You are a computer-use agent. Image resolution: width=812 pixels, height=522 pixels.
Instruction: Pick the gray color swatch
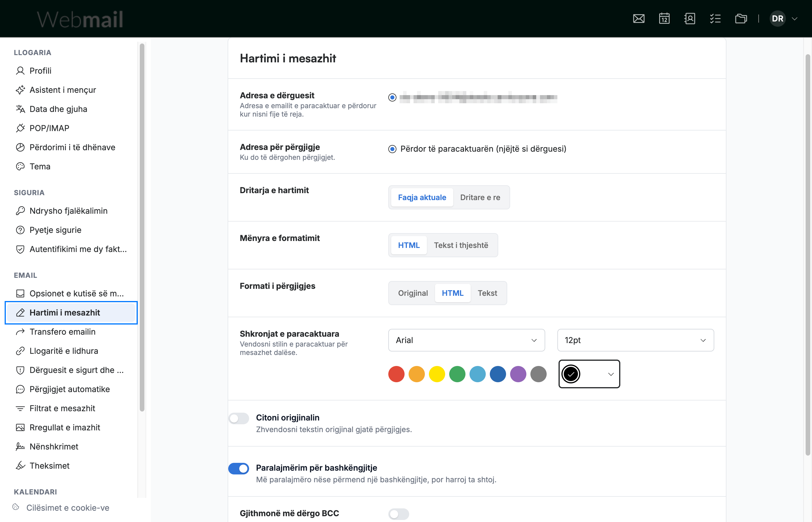coord(539,374)
